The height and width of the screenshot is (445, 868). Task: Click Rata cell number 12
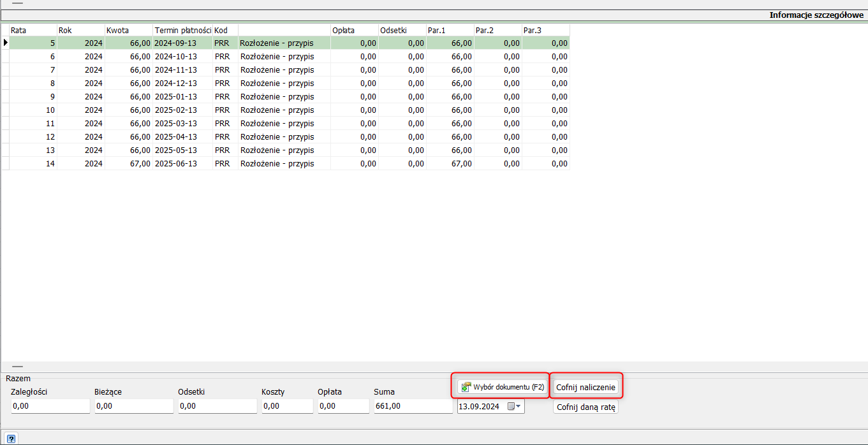33,137
